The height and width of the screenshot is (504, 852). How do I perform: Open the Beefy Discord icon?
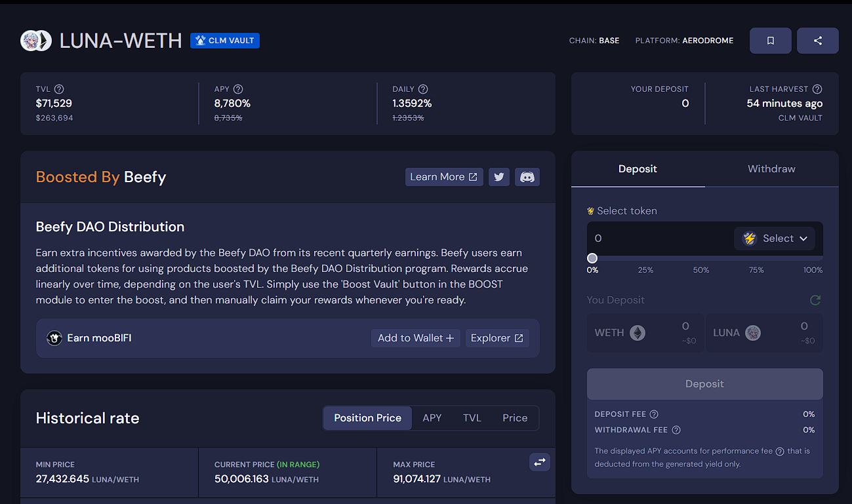coord(527,177)
